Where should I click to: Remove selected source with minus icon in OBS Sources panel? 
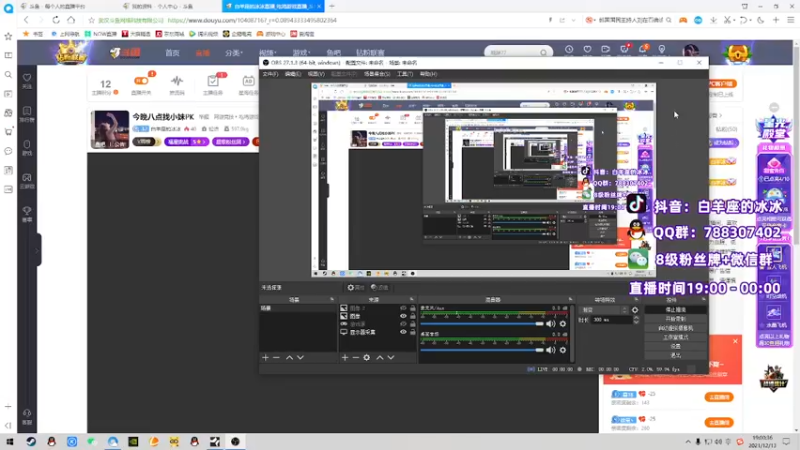(x=356, y=358)
